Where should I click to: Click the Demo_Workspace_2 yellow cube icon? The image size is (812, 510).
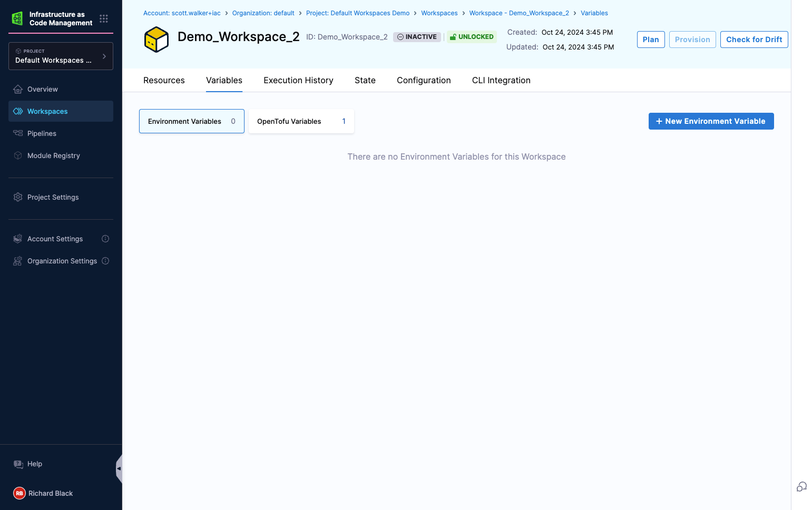[156, 40]
